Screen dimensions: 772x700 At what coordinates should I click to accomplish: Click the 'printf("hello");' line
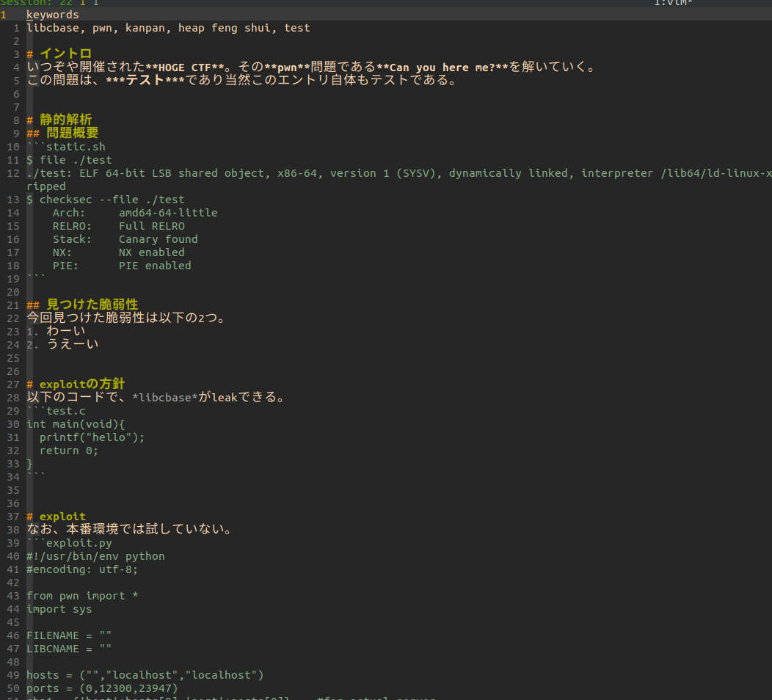92,437
